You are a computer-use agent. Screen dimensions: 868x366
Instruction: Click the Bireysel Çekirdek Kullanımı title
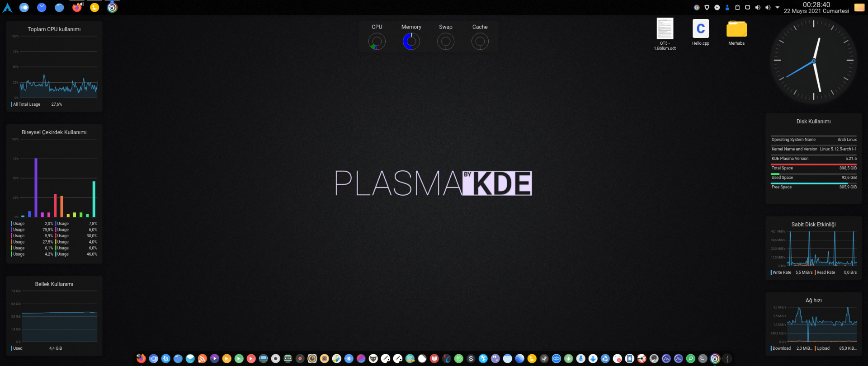54,132
